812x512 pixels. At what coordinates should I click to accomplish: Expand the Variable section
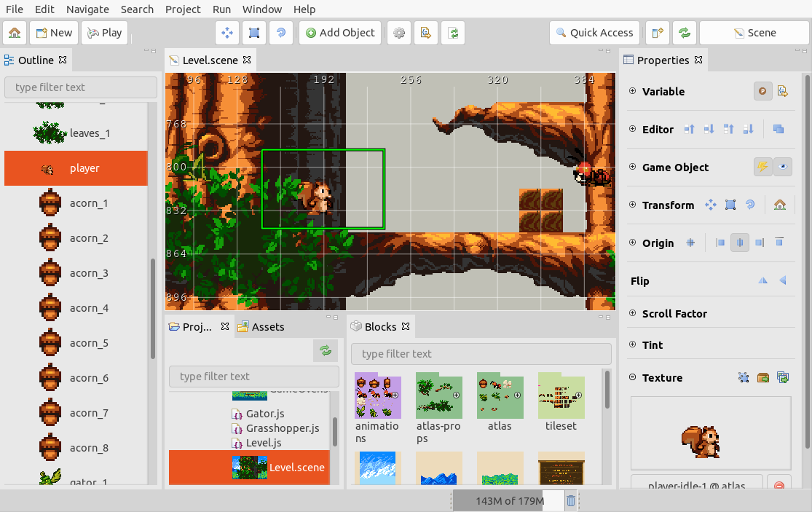632,91
